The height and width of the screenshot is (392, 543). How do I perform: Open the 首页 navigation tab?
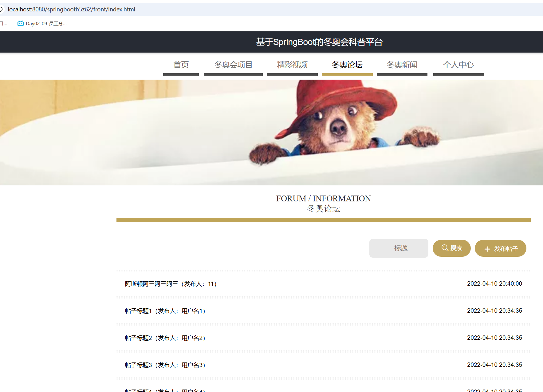point(181,65)
